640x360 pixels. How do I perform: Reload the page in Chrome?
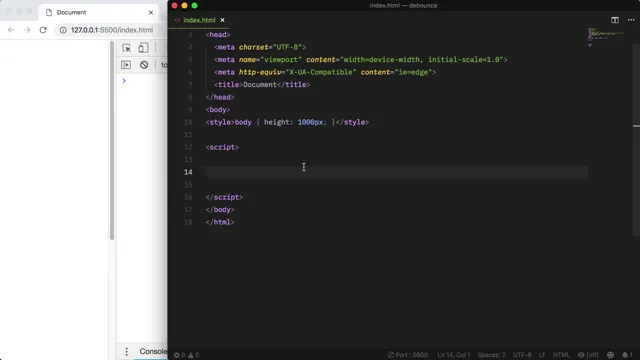[x=43, y=30]
